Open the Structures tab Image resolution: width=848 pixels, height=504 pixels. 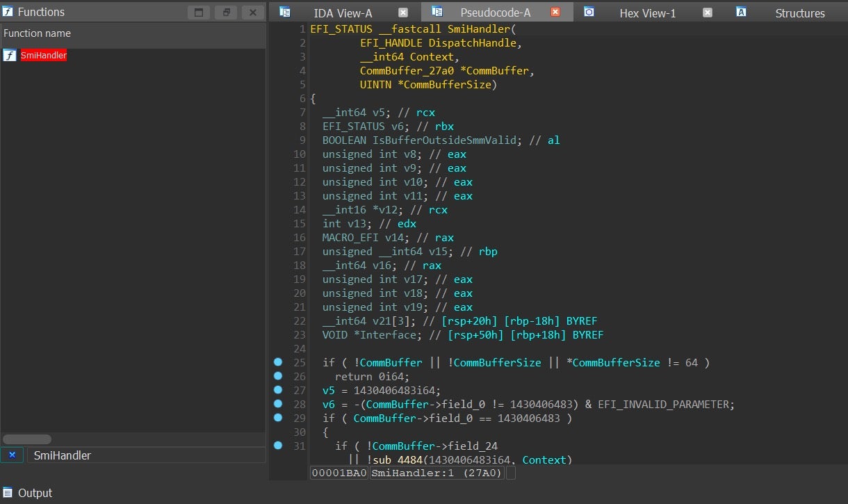coord(799,13)
